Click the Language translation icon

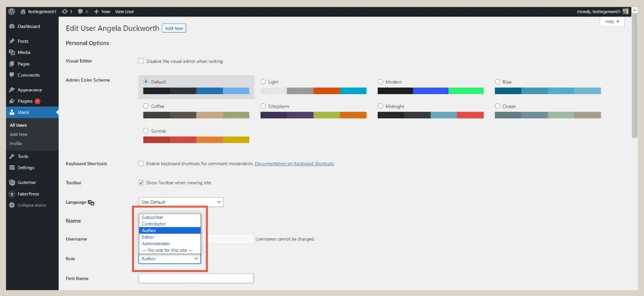[91, 202]
